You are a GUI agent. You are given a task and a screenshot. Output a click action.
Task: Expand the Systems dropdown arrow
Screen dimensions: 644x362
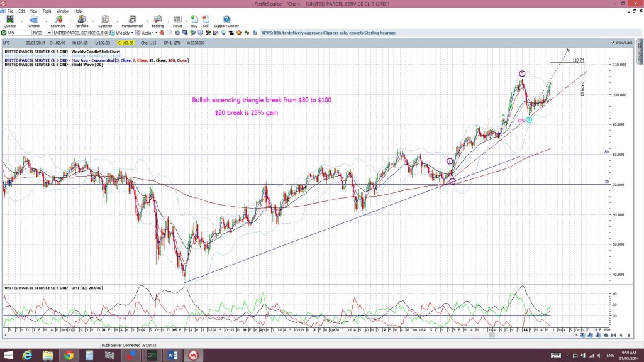(x=117, y=21)
